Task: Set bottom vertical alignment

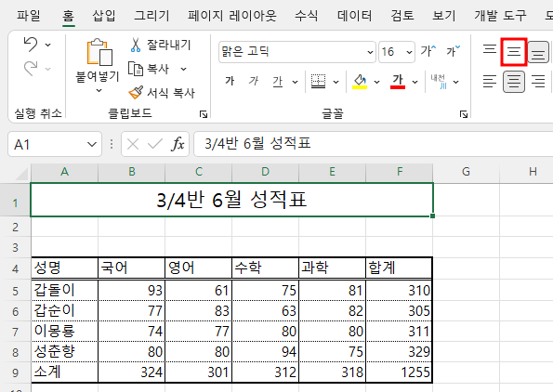Action: coord(538,52)
